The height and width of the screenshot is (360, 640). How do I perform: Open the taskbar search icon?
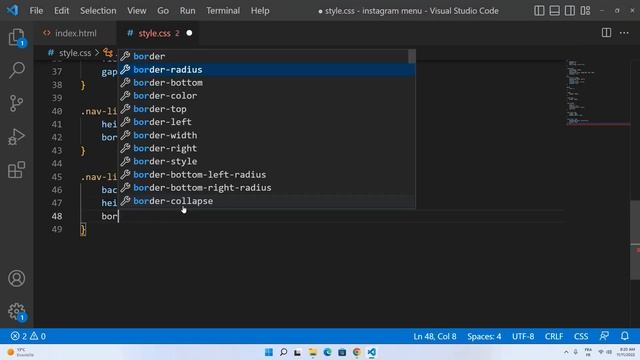pos(283,352)
